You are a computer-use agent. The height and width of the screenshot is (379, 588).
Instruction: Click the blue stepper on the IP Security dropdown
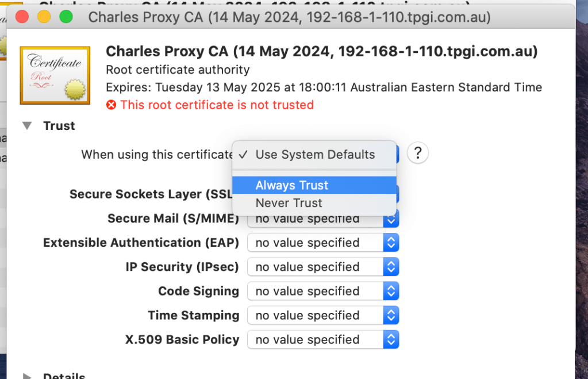pos(392,266)
